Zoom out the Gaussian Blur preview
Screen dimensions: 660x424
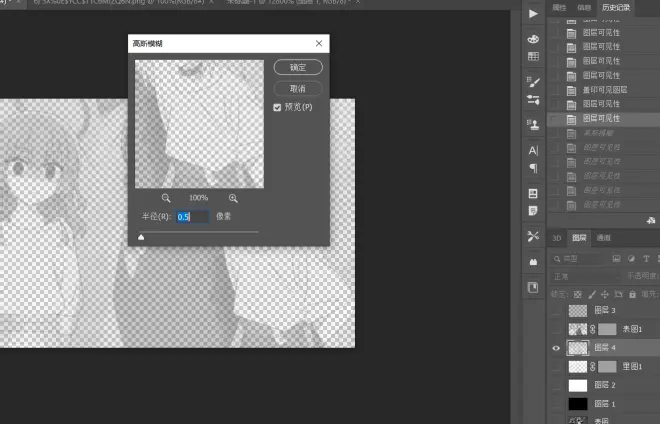click(166, 198)
